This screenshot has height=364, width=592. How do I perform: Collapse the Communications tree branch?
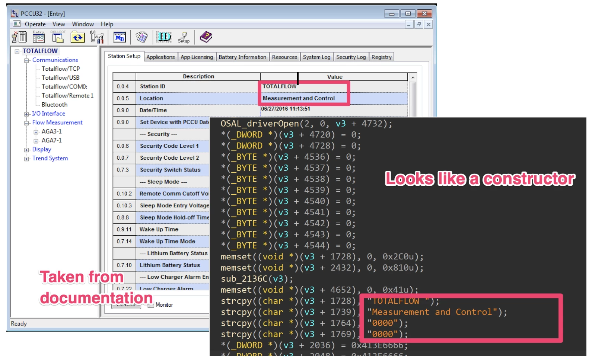pyautogui.click(x=26, y=60)
